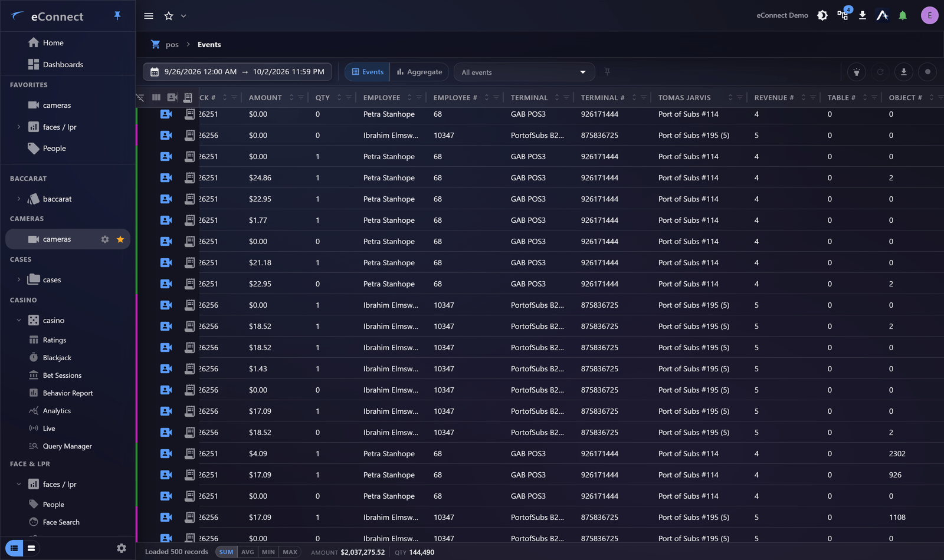The image size is (944, 560).
Task: Click the favorites star icon in top bar
Action: pos(169,16)
